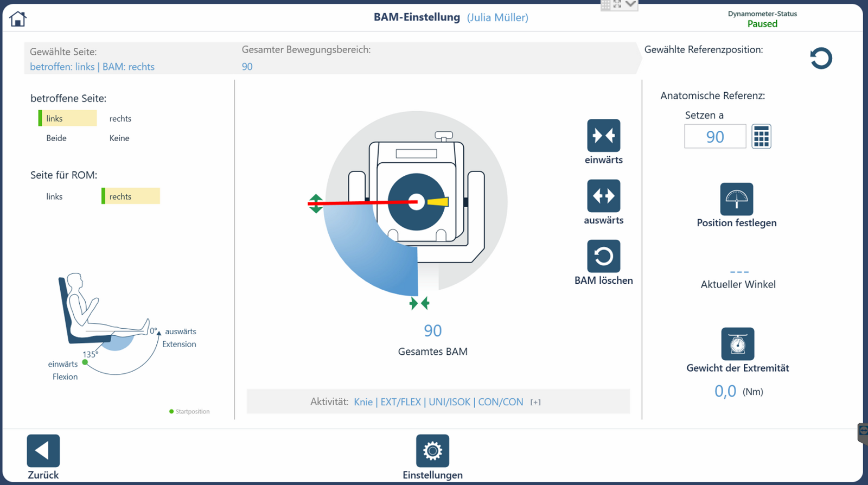Screen dimensions: 868x485
Task: Expand activity details with [+1]
Action: 535,403
